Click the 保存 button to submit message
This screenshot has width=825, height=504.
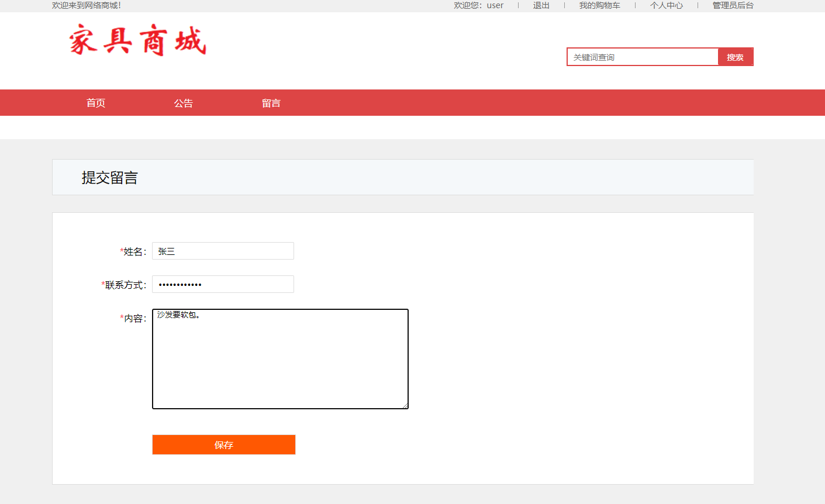[x=223, y=444]
